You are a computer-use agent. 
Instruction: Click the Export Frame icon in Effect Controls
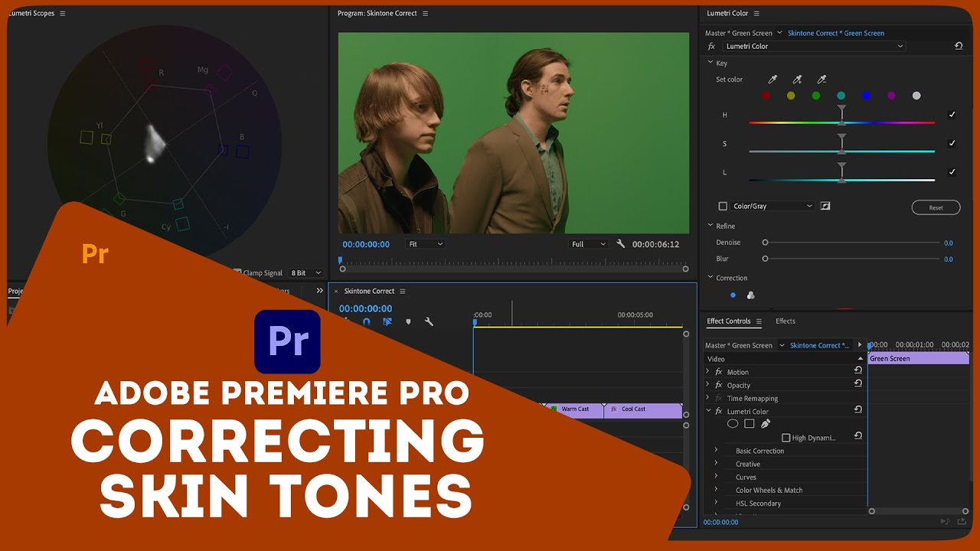(960, 522)
